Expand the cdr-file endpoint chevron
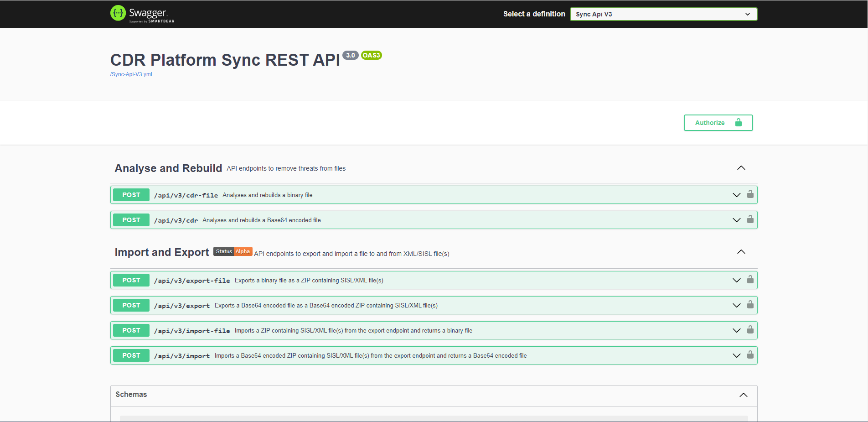This screenshot has height=422, width=868. 736,195
